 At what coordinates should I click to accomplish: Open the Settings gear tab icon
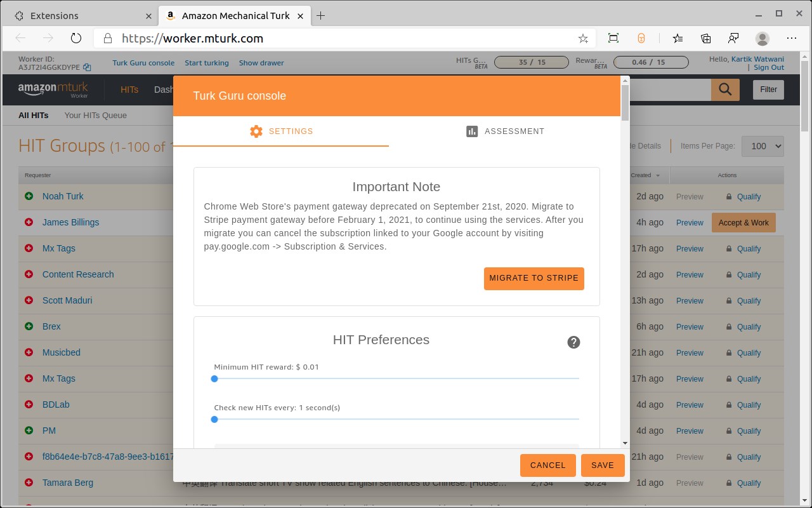click(x=256, y=131)
